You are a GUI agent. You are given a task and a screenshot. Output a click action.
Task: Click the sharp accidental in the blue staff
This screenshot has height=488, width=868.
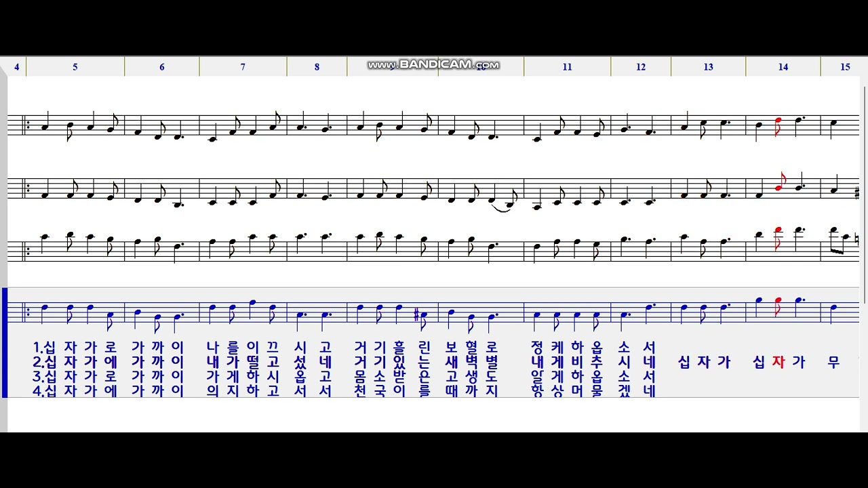[x=416, y=314]
